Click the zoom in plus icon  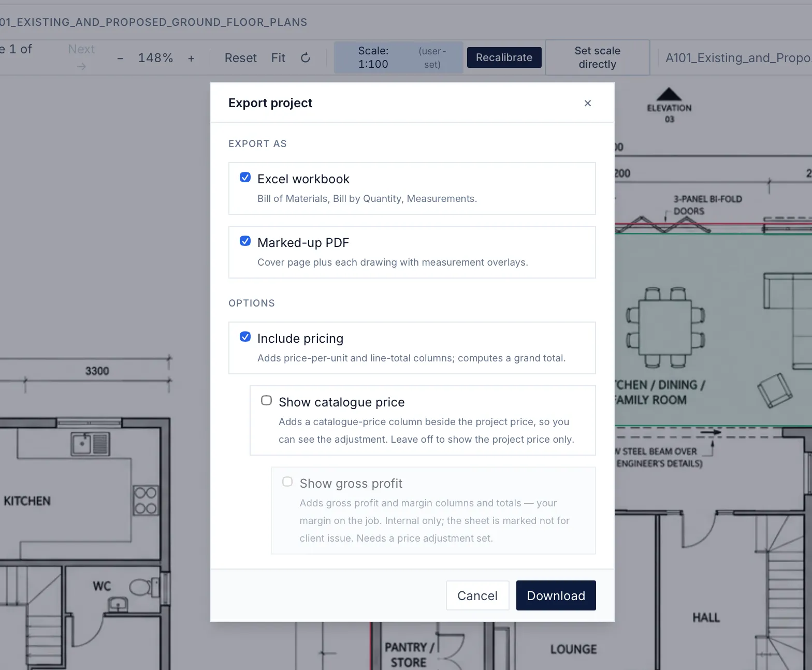191,59
